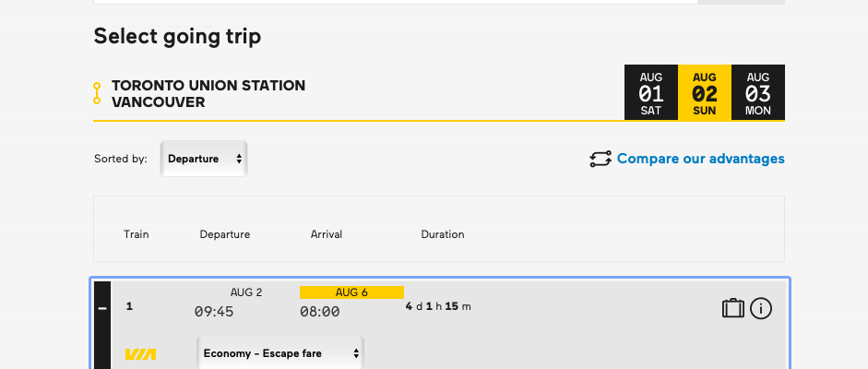Click the baggage suitcase icon
This screenshot has width=868, height=369.
pyautogui.click(x=733, y=308)
